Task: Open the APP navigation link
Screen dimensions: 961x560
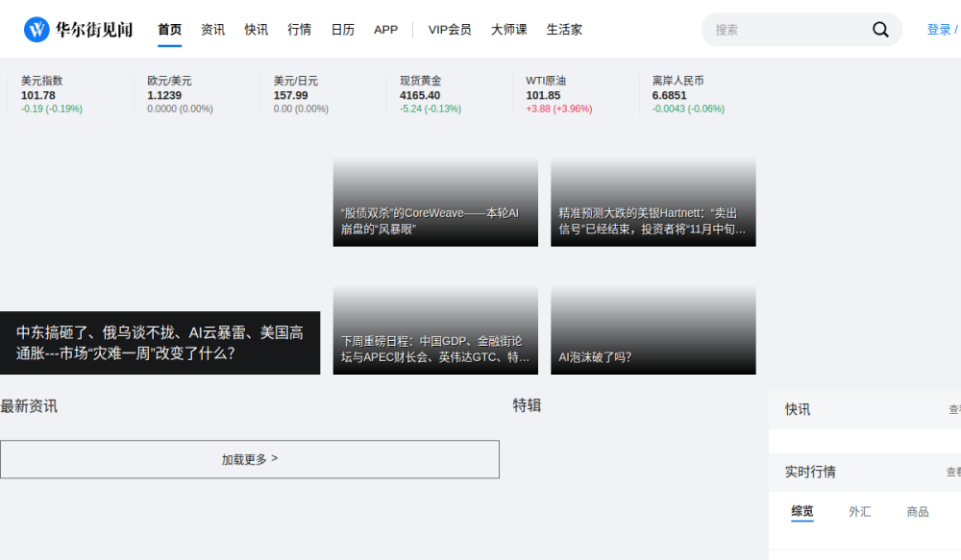Action: (385, 30)
